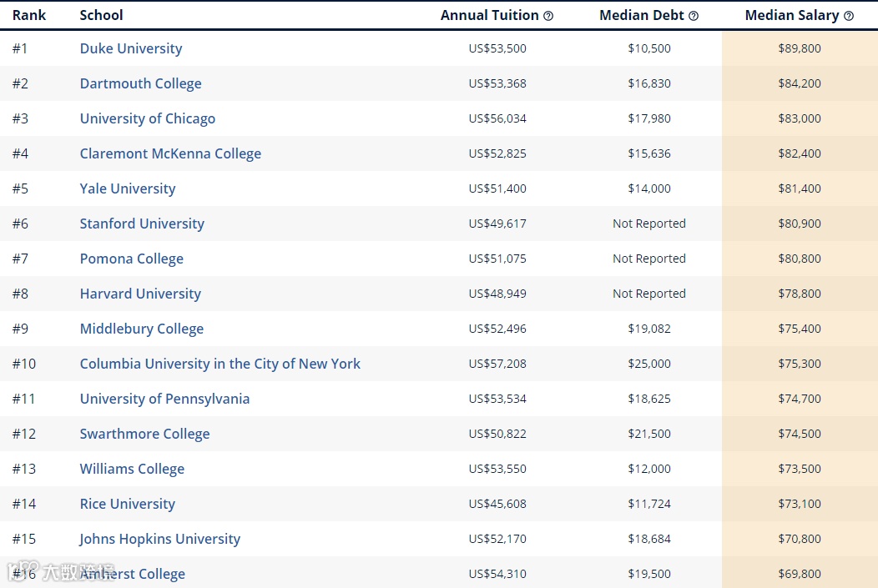Select the tuition value US$53,550
The width and height of the screenshot is (878, 588).
[x=497, y=470]
